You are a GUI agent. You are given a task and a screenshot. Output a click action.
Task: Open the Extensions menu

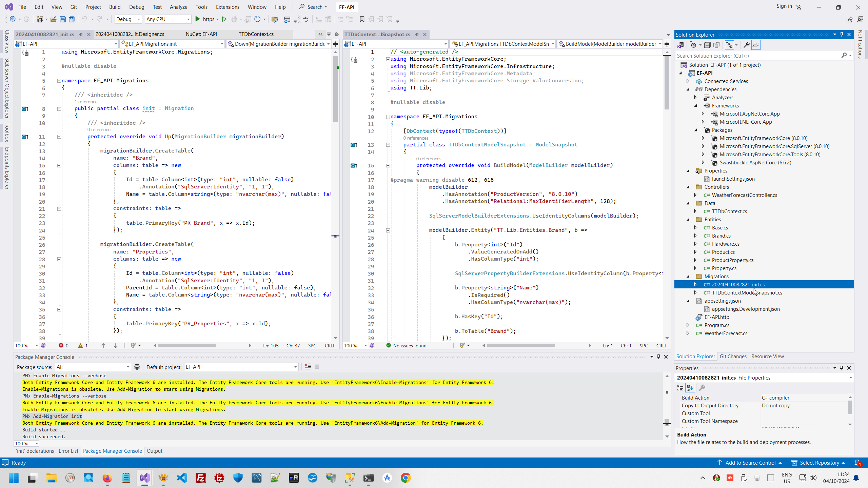pyautogui.click(x=227, y=7)
